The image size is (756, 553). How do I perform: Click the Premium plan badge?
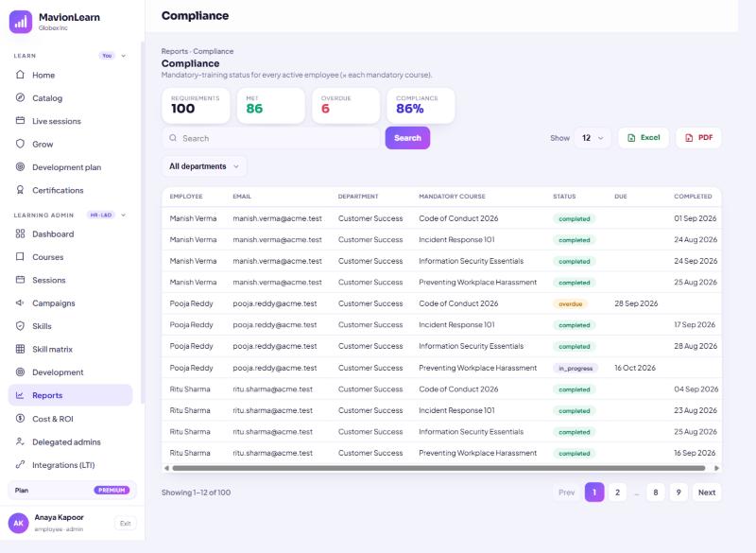click(112, 491)
